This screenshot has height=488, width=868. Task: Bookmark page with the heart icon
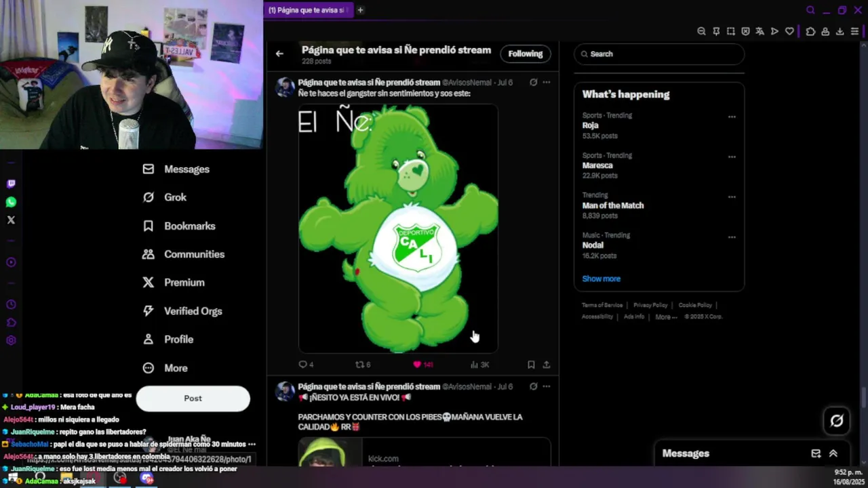point(789,31)
